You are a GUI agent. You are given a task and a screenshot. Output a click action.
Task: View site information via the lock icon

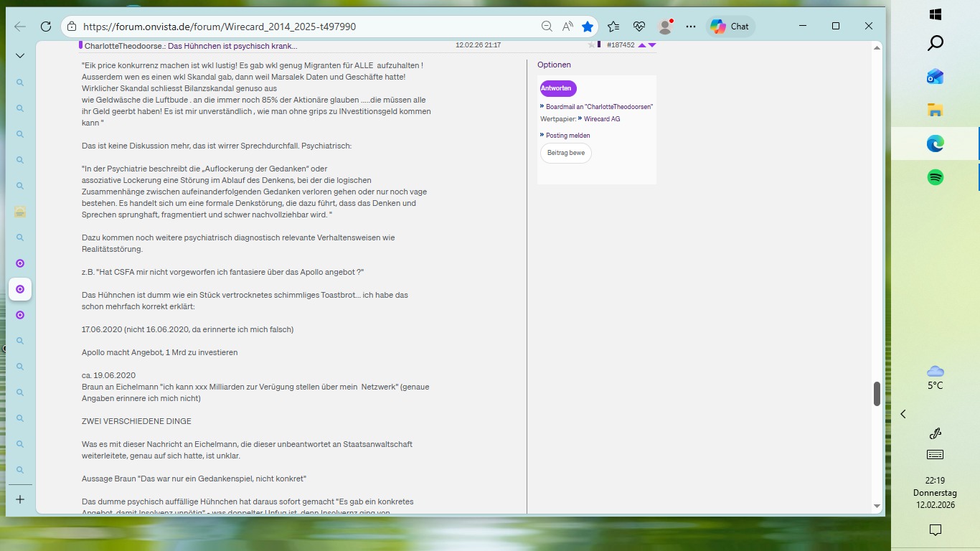pos(71,26)
